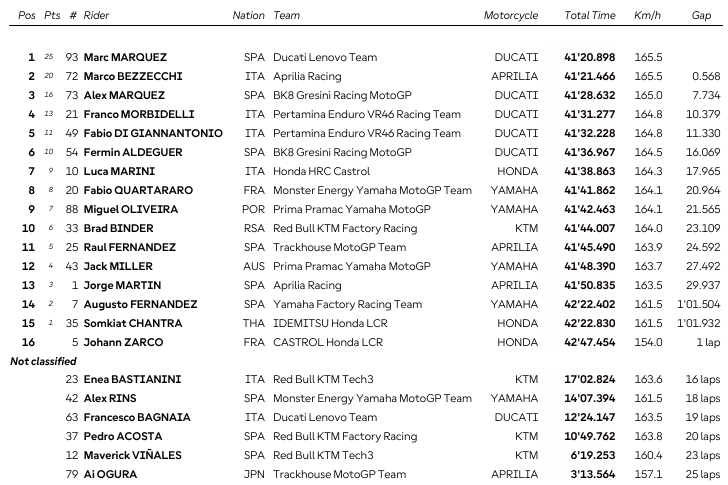Click the Total Time column header
This screenshot has width=728, height=485.
(589, 16)
